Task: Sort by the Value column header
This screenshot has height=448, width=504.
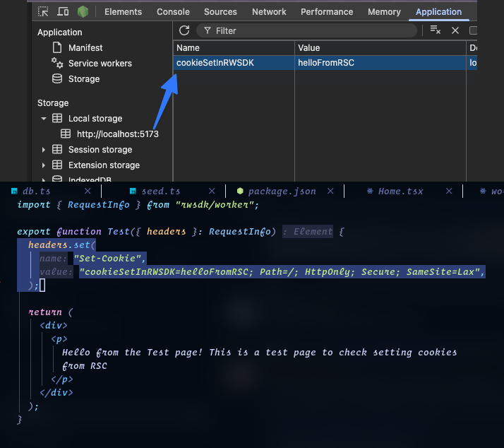Action: point(380,48)
